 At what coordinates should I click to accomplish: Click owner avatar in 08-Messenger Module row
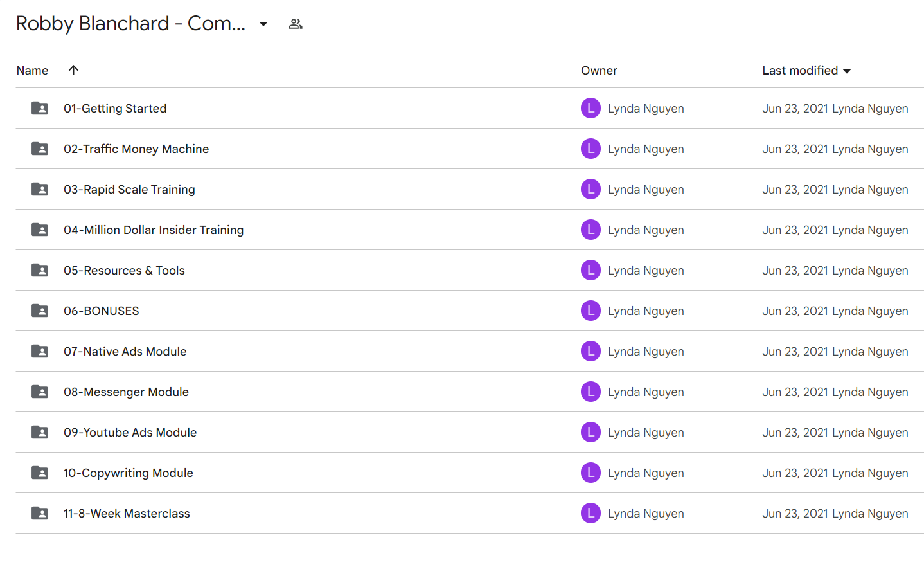coord(591,392)
